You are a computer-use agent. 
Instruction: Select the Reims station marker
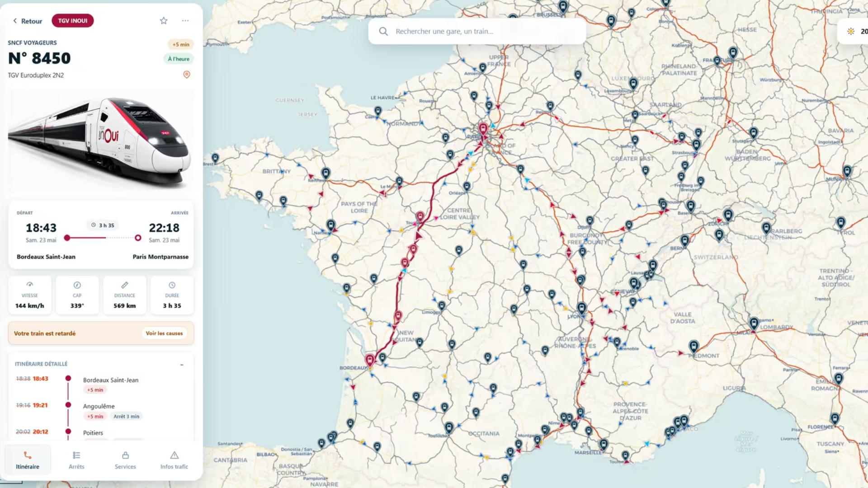click(550, 106)
